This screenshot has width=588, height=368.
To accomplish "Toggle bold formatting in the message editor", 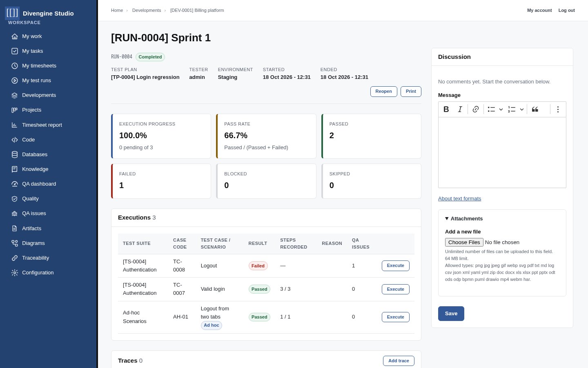I will (x=446, y=109).
